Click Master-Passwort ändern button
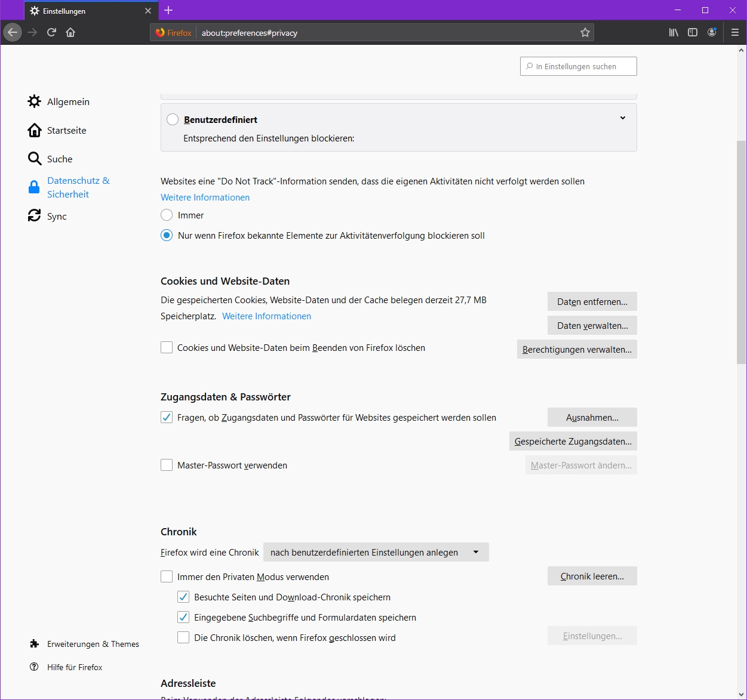747x700 pixels. tap(581, 465)
